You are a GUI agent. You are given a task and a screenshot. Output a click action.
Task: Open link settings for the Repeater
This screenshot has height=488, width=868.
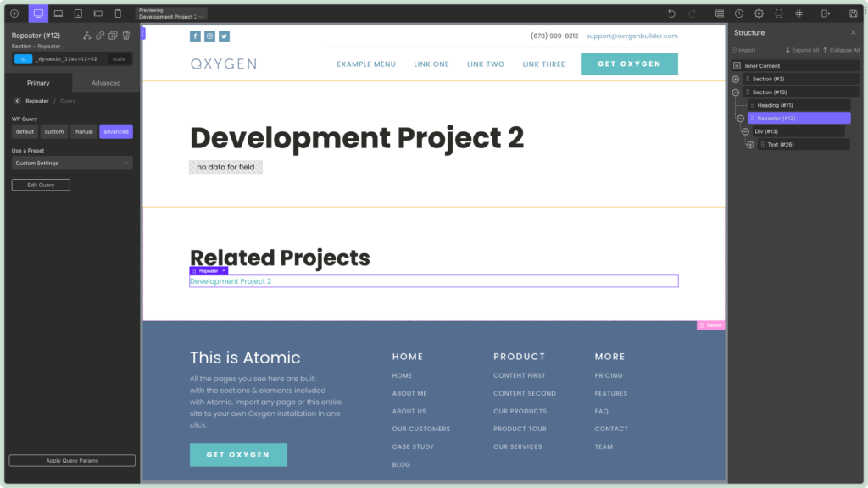click(x=100, y=36)
